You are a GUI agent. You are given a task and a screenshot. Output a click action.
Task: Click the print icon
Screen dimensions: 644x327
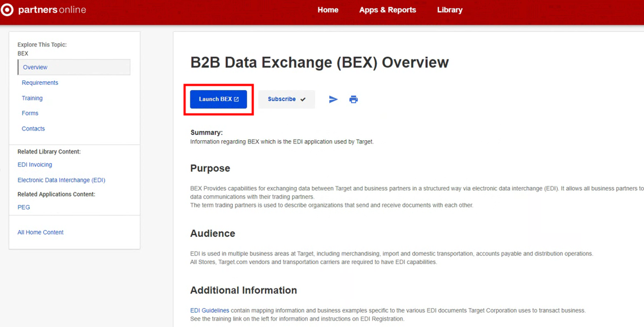(353, 99)
